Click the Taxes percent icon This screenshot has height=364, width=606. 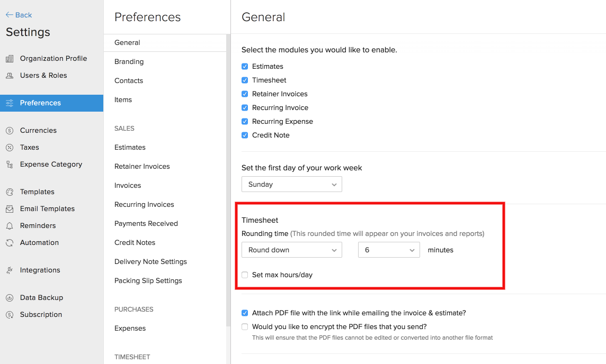coord(10,148)
